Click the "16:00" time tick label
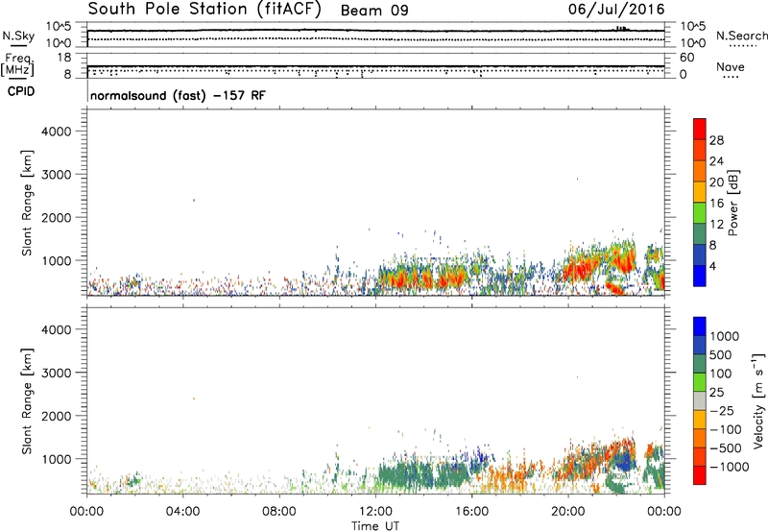Image resolution: width=768 pixels, height=532 pixels. [x=471, y=512]
